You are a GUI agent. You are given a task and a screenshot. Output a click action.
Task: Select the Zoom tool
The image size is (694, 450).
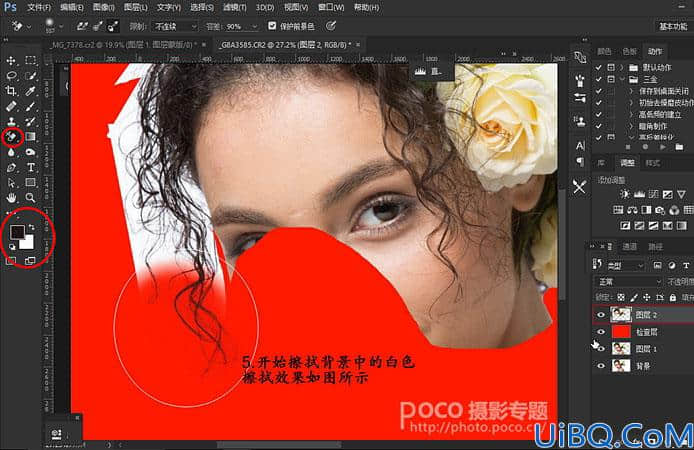31,197
